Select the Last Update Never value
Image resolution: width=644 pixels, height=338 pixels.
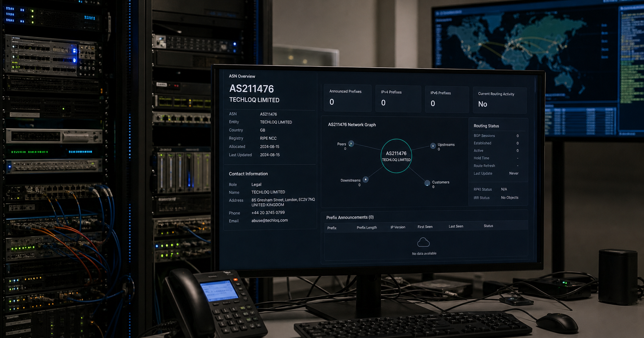(514, 173)
